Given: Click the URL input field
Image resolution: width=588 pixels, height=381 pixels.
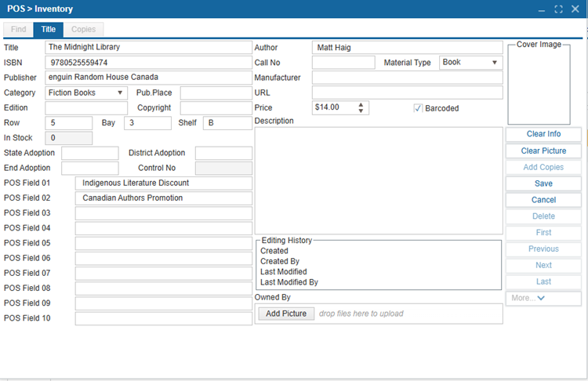Looking at the screenshot, I should [x=407, y=93].
